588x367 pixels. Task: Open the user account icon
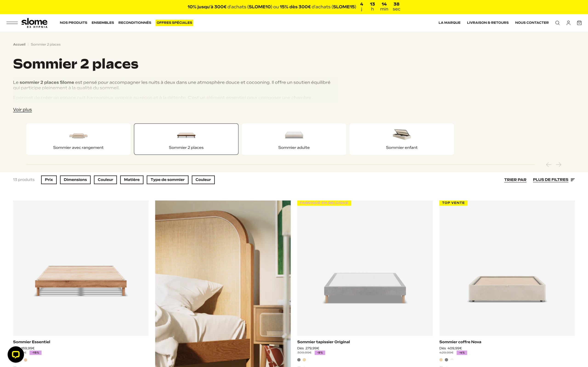pos(568,23)
